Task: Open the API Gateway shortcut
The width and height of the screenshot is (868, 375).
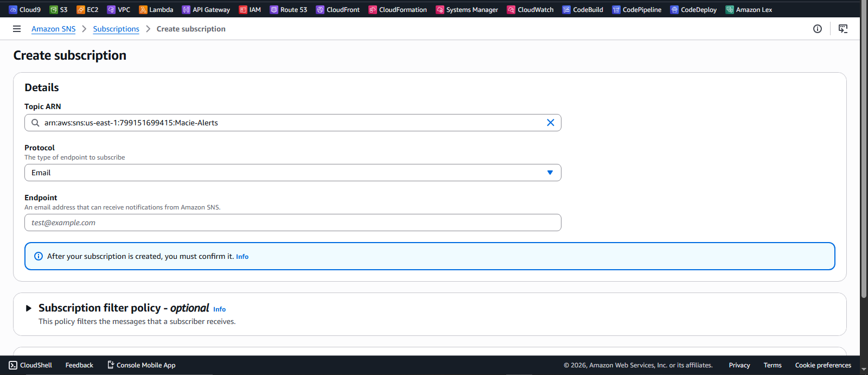Action: [x=206, y=10]
